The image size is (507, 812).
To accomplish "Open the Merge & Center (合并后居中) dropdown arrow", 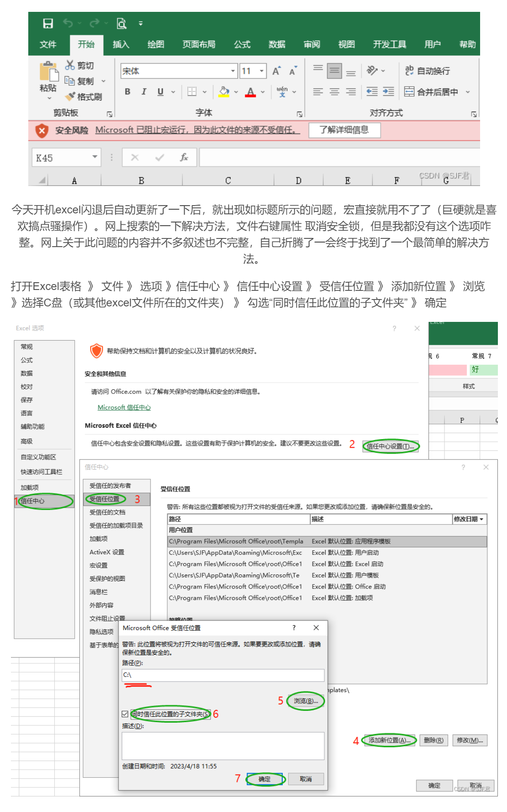I will point(468,92).
